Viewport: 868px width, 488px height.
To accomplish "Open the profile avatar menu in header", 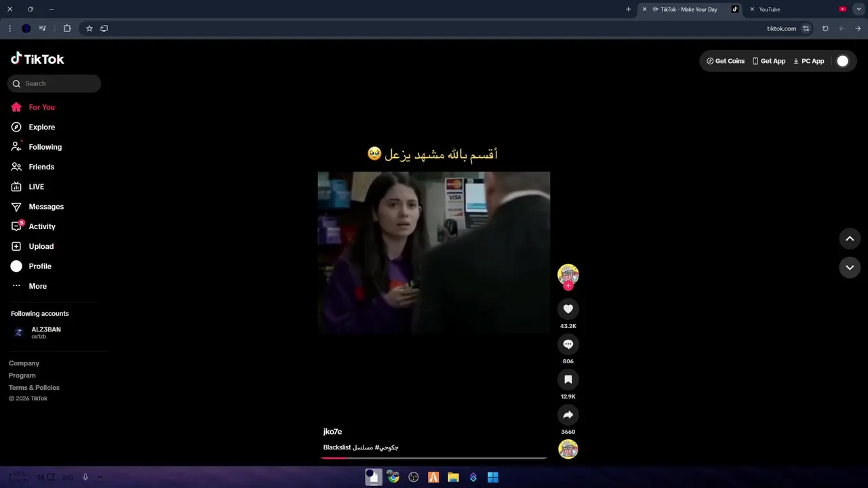I will 842,61.
